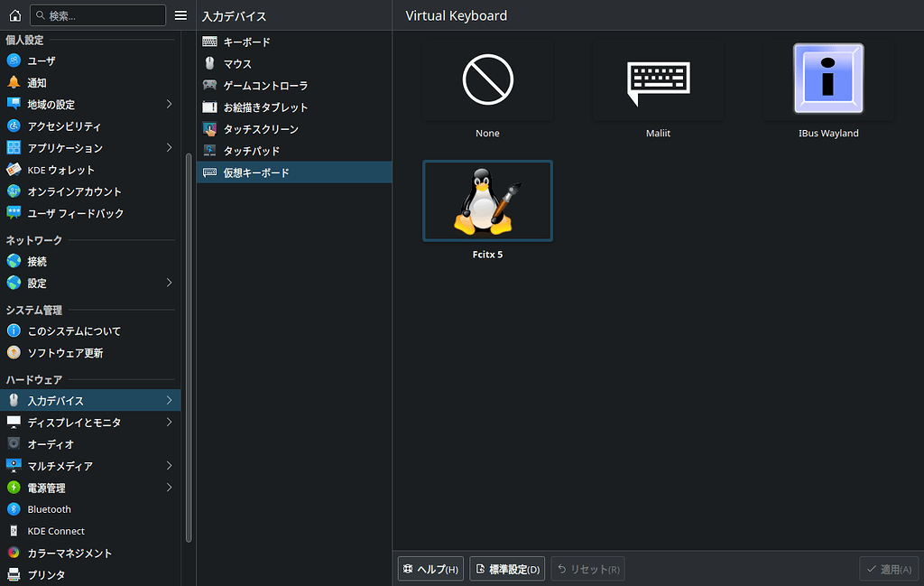Select network 設定 item

click(x=90, y=283)
